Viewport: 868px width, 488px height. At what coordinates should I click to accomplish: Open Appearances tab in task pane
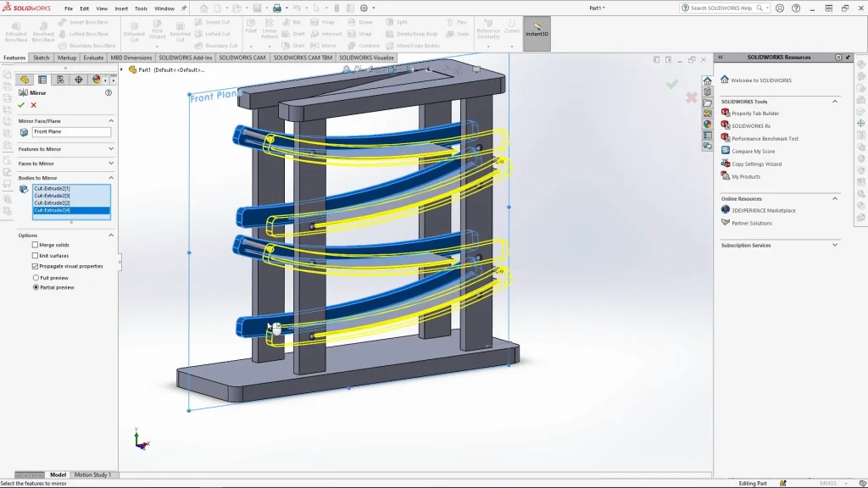[707, 124]
